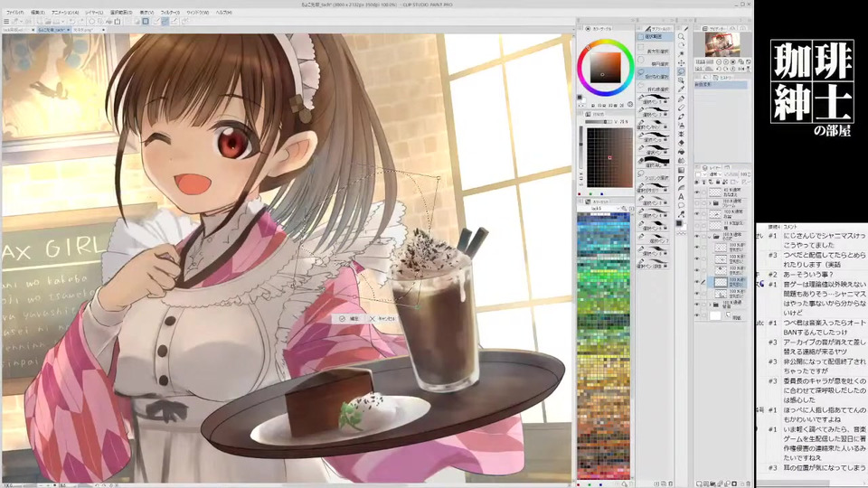This screenshot has height=488, width=868.
Task: Open the Layer menu
Action: click(x=94, y=12)
